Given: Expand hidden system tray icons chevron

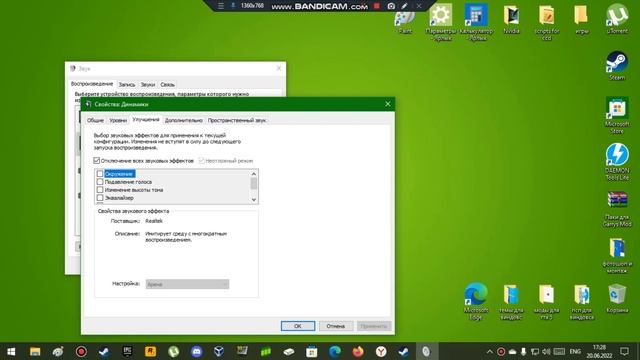Looking at the screenshot, I should pos(489,351).
